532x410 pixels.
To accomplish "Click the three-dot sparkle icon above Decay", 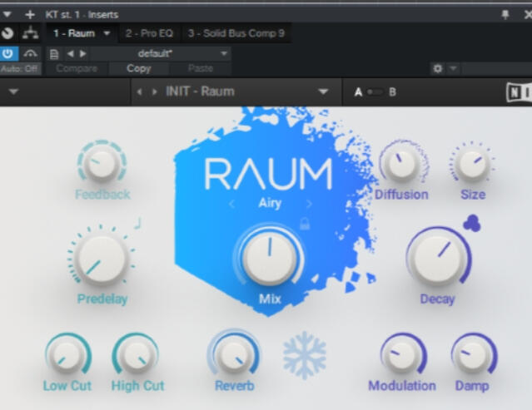I will pos(471,223).
